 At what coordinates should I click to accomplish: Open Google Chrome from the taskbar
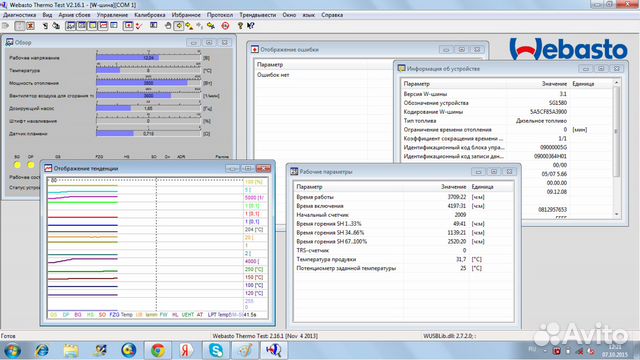click(158, 350)
